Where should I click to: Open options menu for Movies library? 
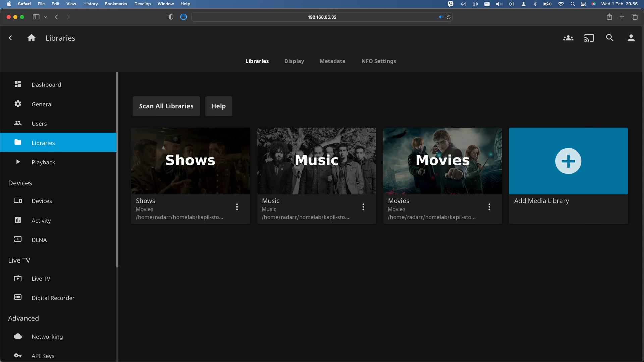point(489,207)
